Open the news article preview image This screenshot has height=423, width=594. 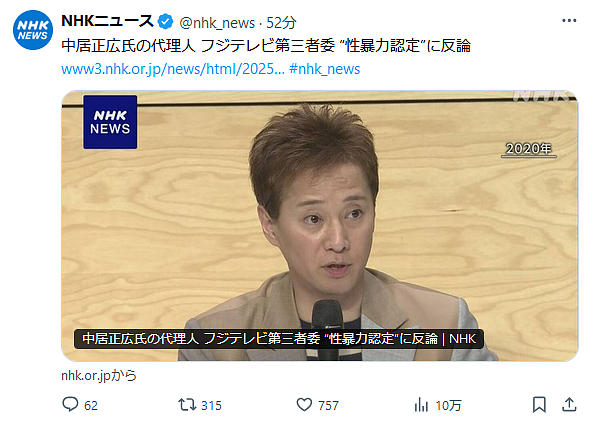coord(320,226)
